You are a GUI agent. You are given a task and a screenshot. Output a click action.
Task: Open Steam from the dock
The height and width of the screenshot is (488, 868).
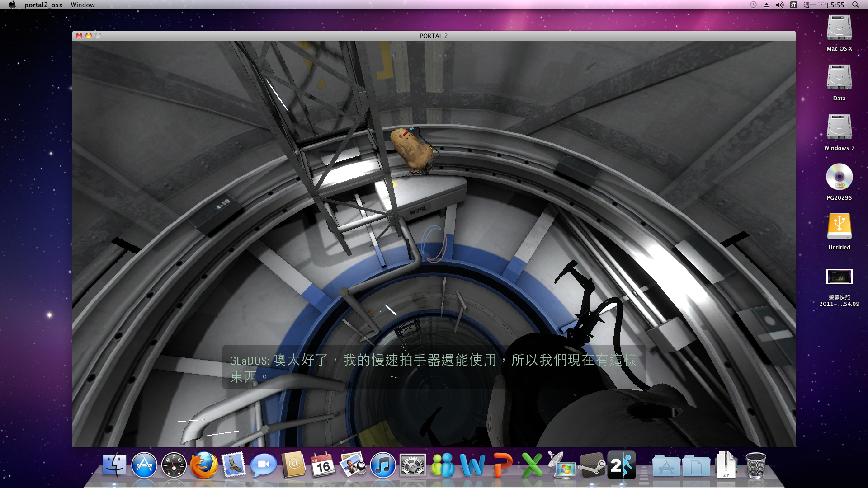coord(592,465)
